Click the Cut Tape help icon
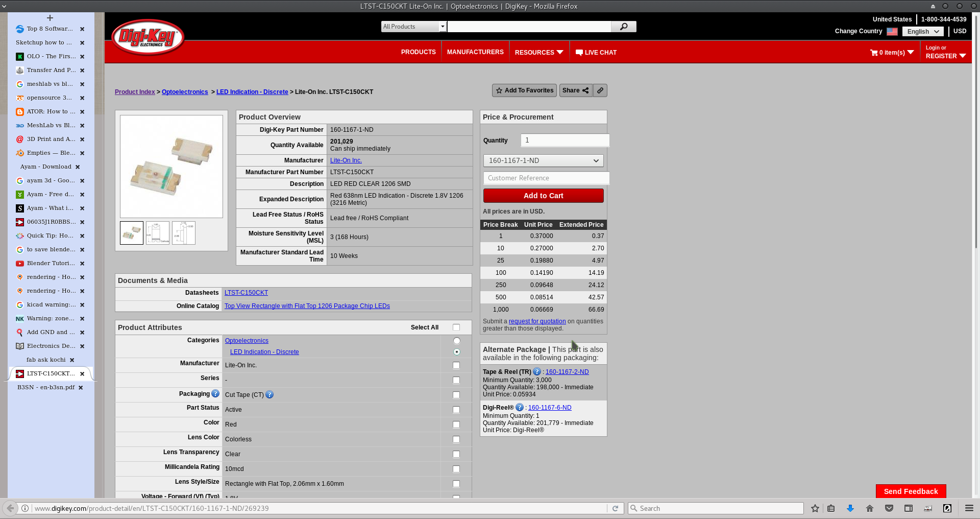Viewport: 980px width, 519px height. click(x=269, y=394)
